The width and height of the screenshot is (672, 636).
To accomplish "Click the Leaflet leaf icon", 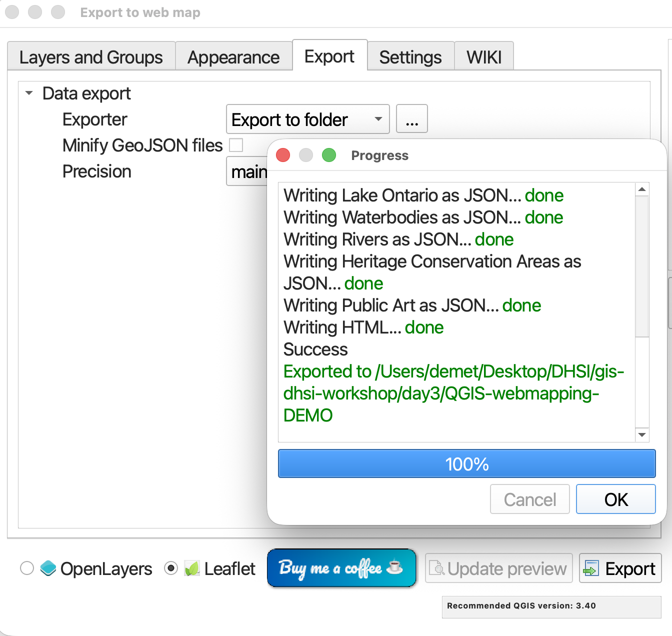I will pyautogui.click(x=192, y=568).
